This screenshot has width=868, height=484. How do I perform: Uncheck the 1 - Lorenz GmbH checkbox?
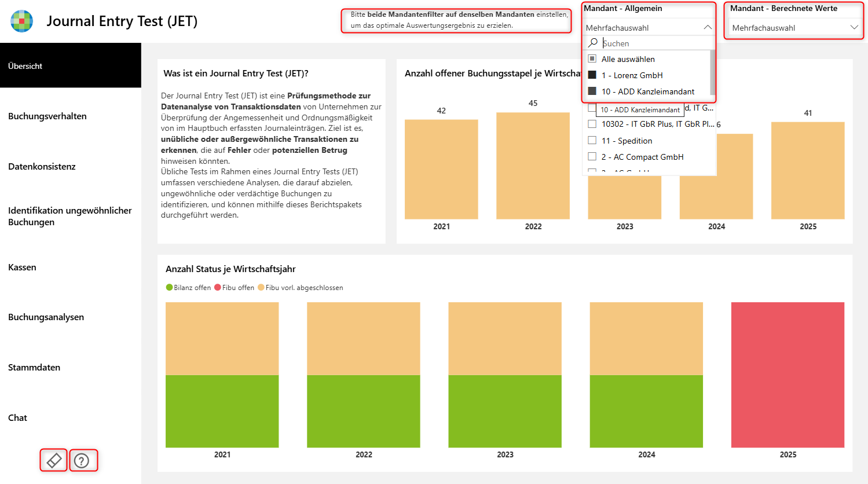[x=592, y=75]
